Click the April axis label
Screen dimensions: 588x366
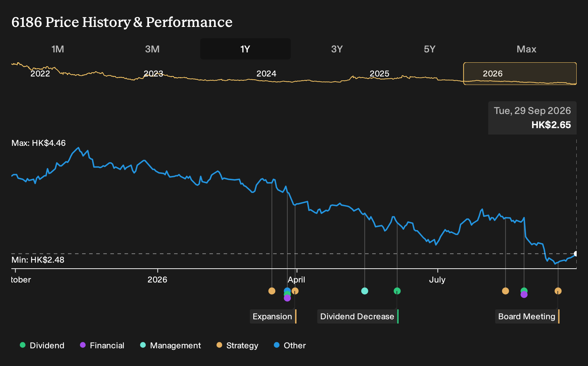(296, 280)
